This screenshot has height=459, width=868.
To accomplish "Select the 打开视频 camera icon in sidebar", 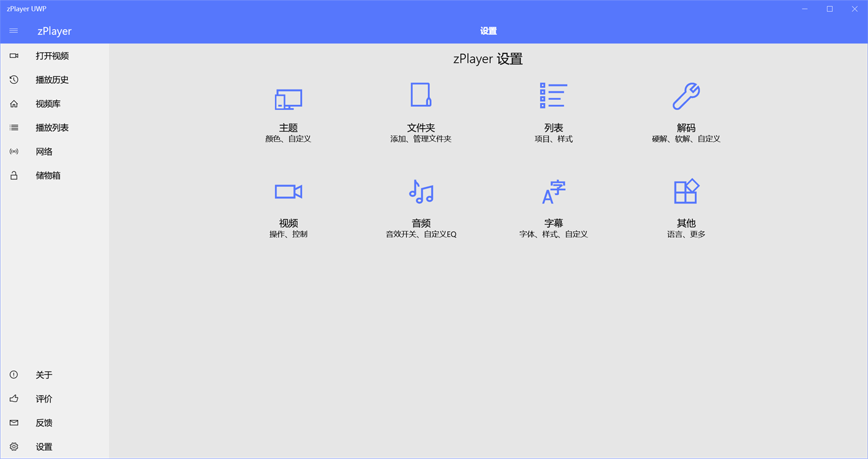I will [13, 55].
